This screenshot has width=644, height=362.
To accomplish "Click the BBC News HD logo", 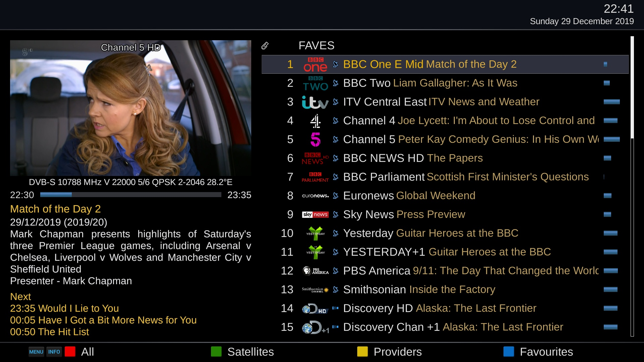I will [315, 158].
